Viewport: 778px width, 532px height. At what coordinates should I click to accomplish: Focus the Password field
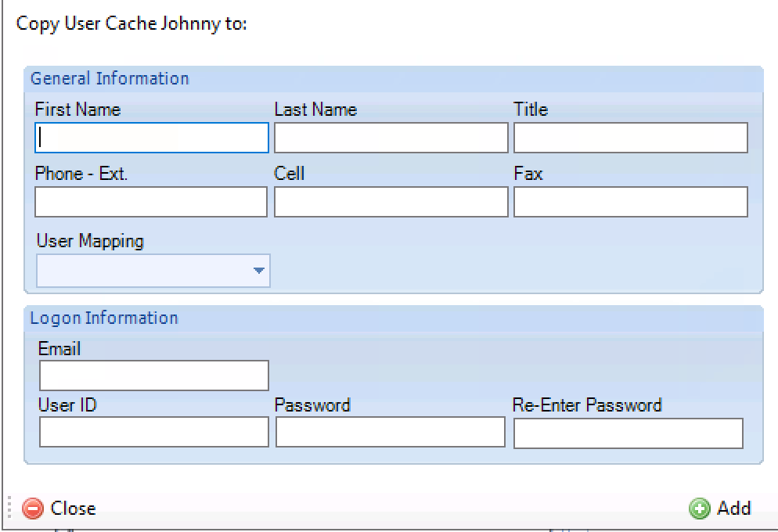pyautogui.click(x=391, y=432)
